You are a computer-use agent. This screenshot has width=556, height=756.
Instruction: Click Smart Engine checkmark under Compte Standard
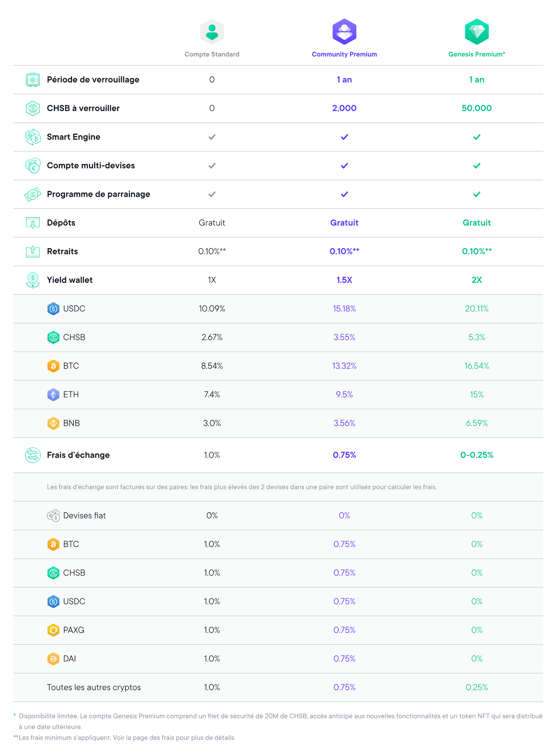[x=212, y=137]
